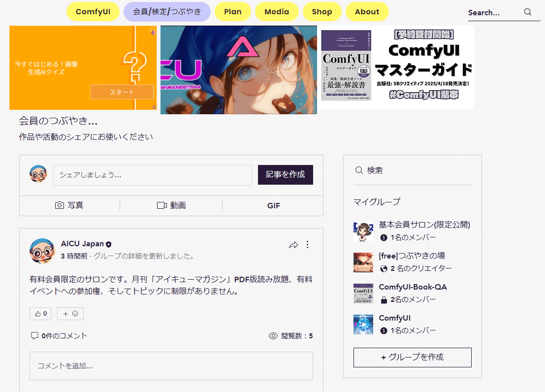Open the About nav menu item

pyautogui.click(x=367, y=11)
